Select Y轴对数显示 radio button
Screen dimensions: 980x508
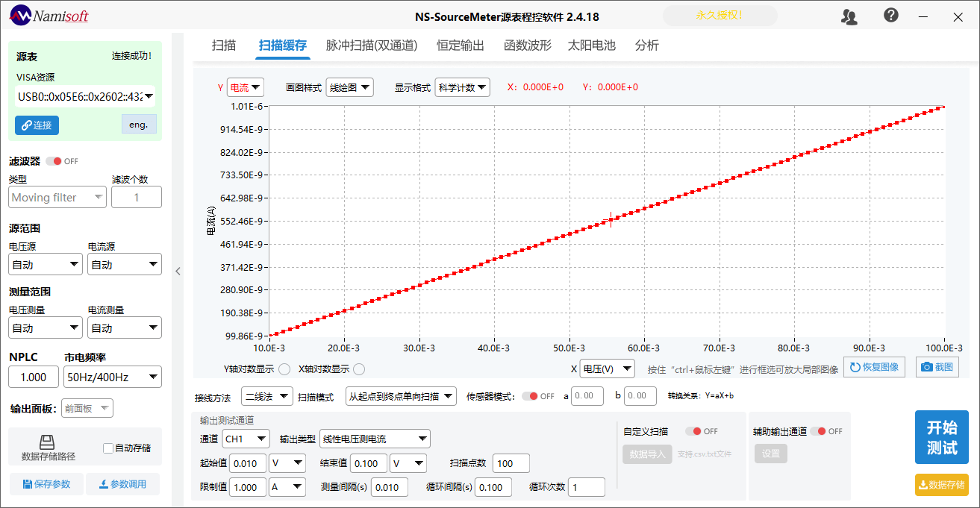(x=284, y=369)
